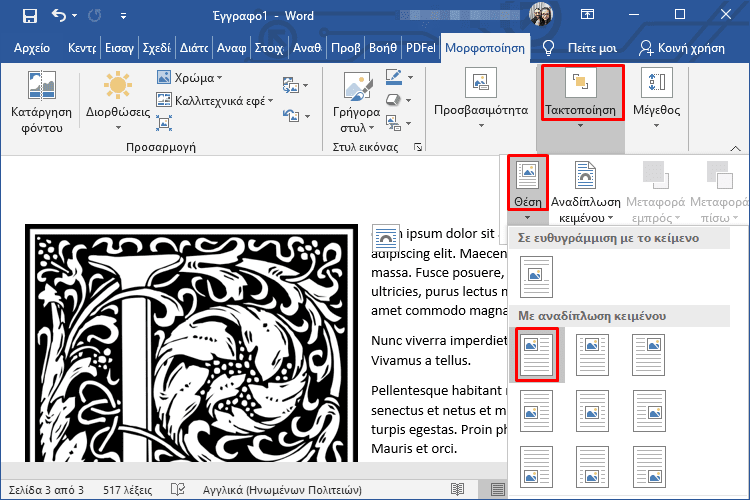Open Γρήγορα στυλ quick styles gallery
This screenshot has width=750, height=500.
pos(356,101)
